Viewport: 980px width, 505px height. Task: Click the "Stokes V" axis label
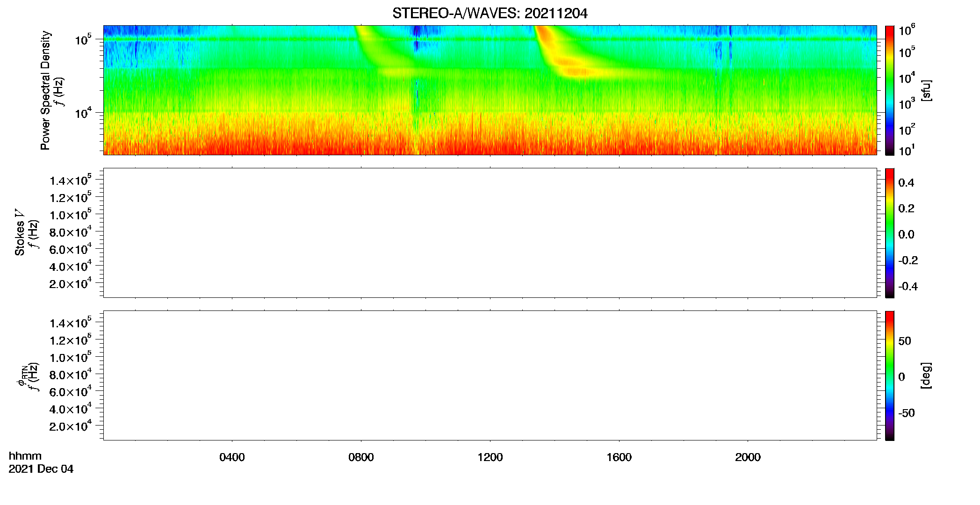coord(20,232)
